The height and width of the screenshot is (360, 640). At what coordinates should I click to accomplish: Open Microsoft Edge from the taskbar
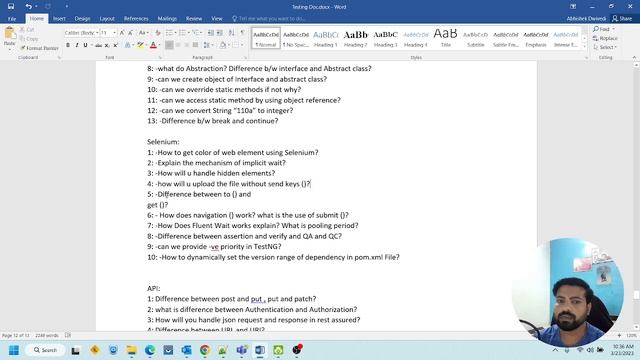150,350
